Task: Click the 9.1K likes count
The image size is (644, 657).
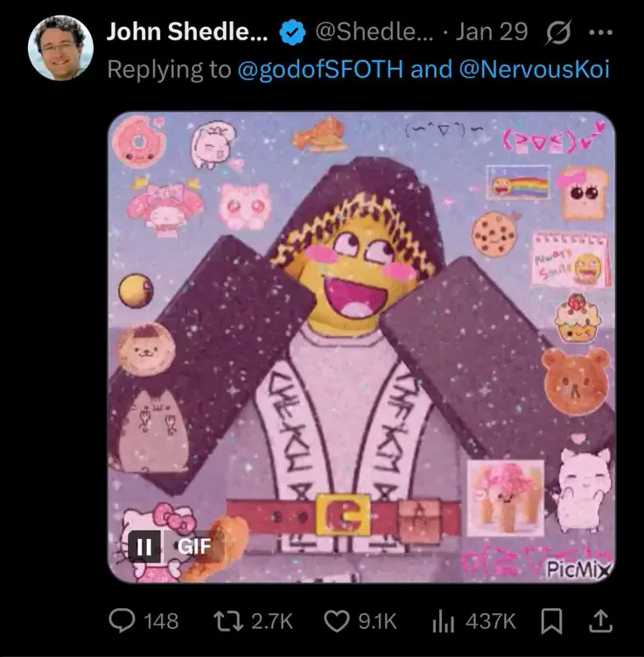Action: [x=377, y=621]
